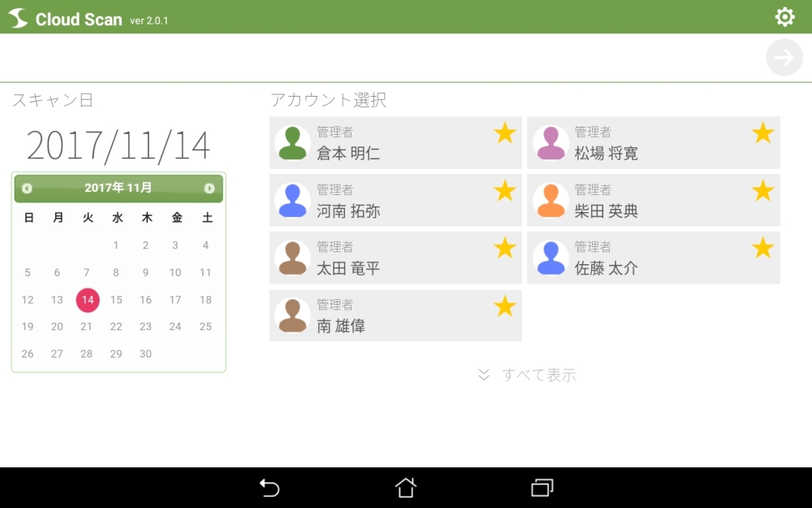Choose date 30 in the calendar
The image size is (812, 508).
tap(145, 354)
